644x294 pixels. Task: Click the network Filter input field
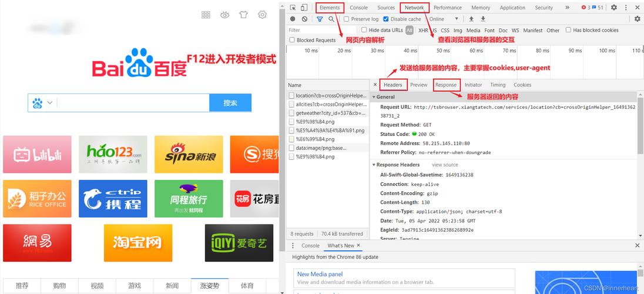coord(321,30)
